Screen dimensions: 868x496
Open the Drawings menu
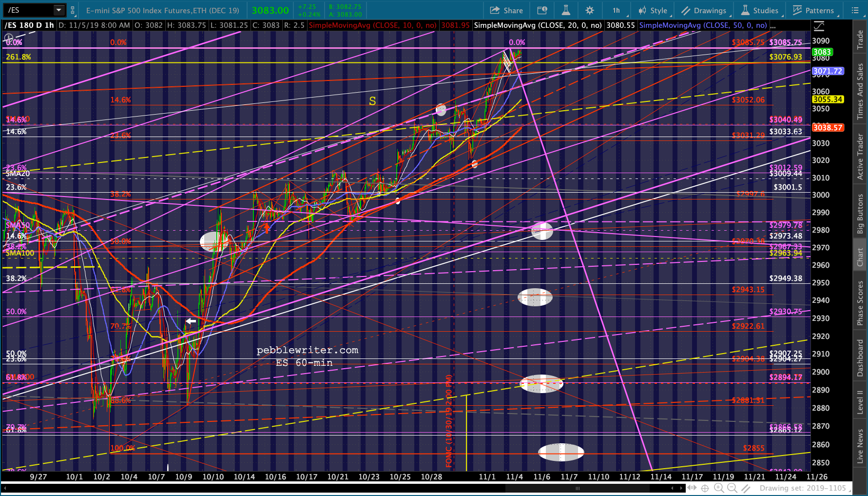tap(704, 10)
